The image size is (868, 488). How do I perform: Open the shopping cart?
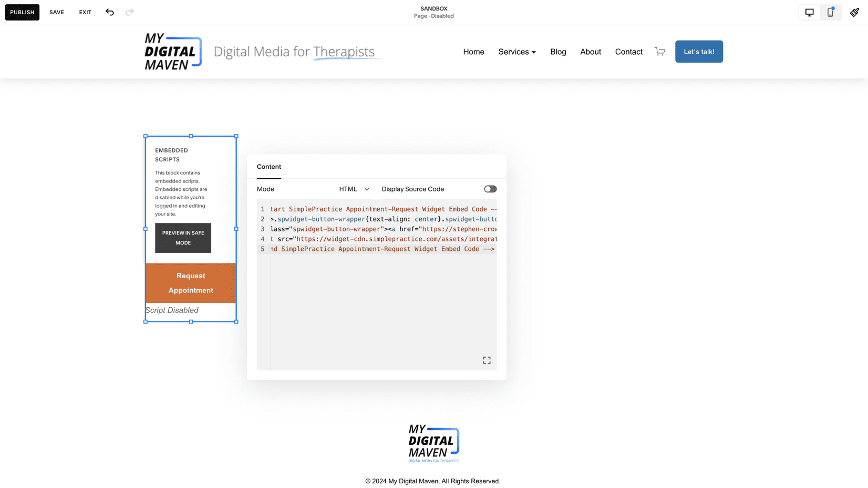(660, 52)
